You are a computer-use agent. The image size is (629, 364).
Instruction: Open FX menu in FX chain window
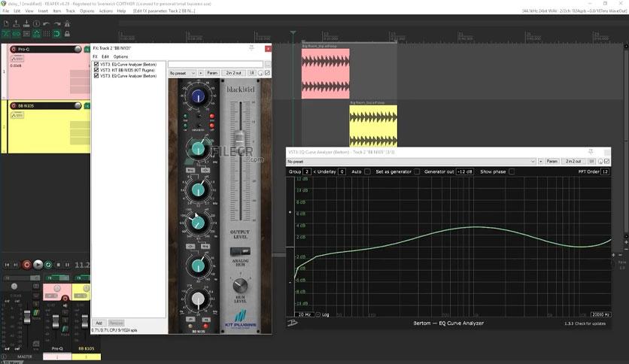(95, 56)
